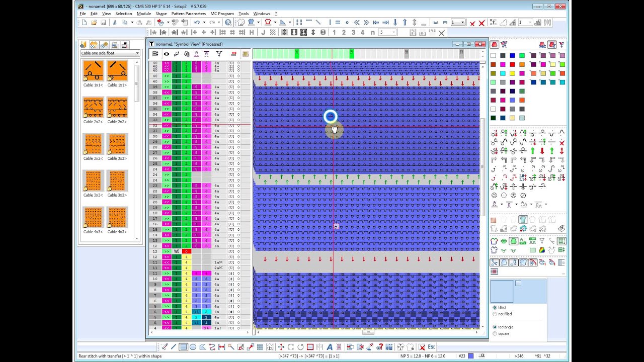This screenshot has height=362, width=644.
Task: Expand the Undo history dropdown arrow
Action: (x=203, y=23)
